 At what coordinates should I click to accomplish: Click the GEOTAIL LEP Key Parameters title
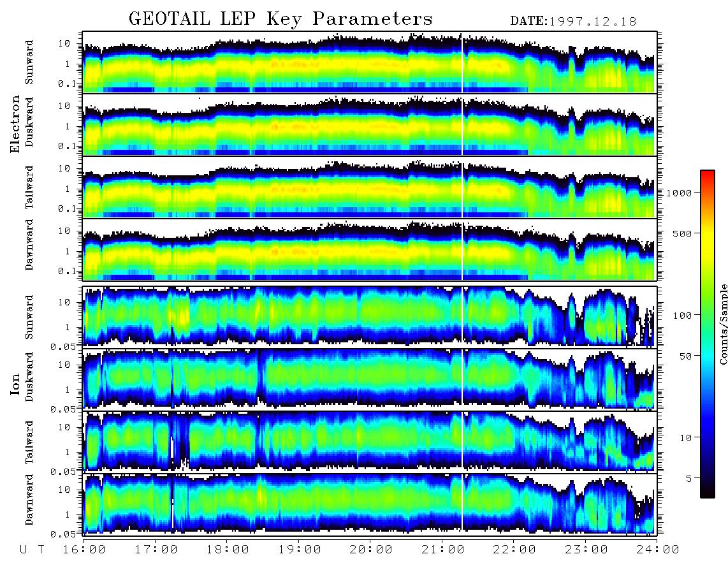[x=280, y=19]
